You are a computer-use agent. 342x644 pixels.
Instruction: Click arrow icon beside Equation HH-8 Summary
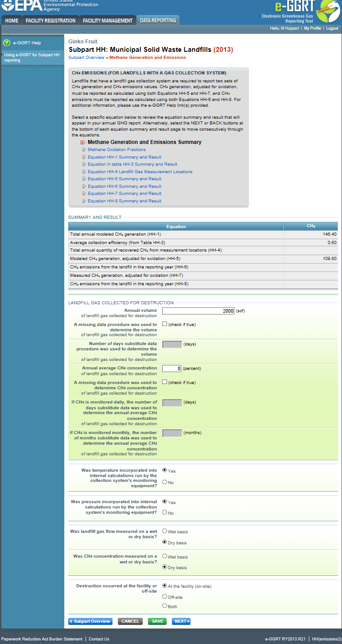click(84, 201)
